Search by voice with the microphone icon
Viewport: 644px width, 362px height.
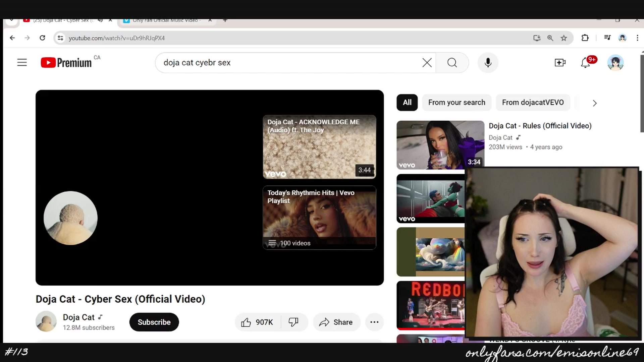coord(488,63)
